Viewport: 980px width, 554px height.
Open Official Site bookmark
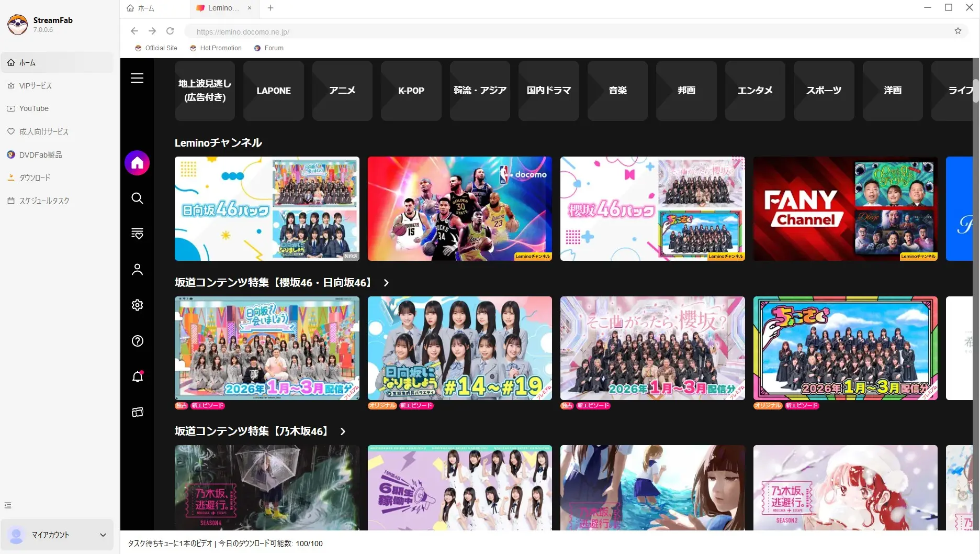[x=156, y=48]
